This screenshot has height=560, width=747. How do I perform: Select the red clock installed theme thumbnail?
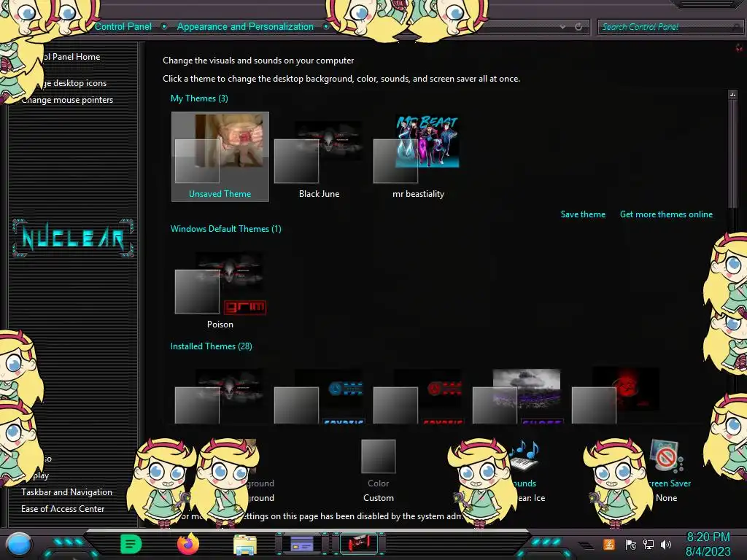417,396
